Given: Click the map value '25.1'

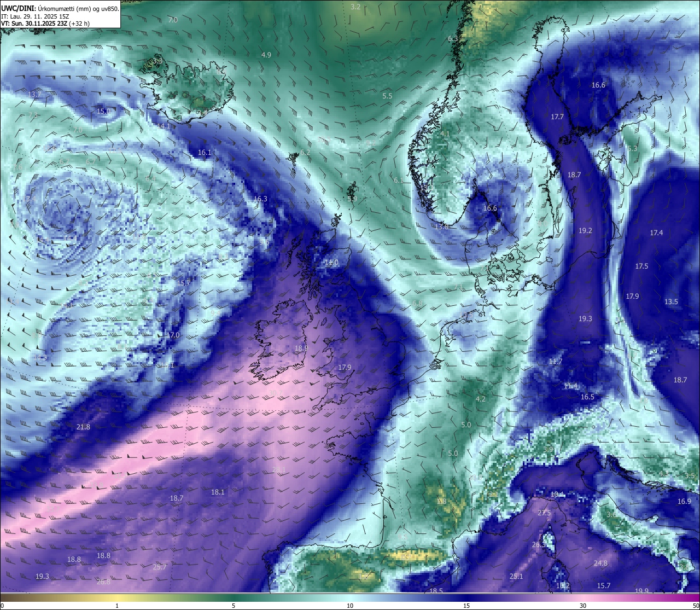Looking at the screenshot, I should pos(516,576).
